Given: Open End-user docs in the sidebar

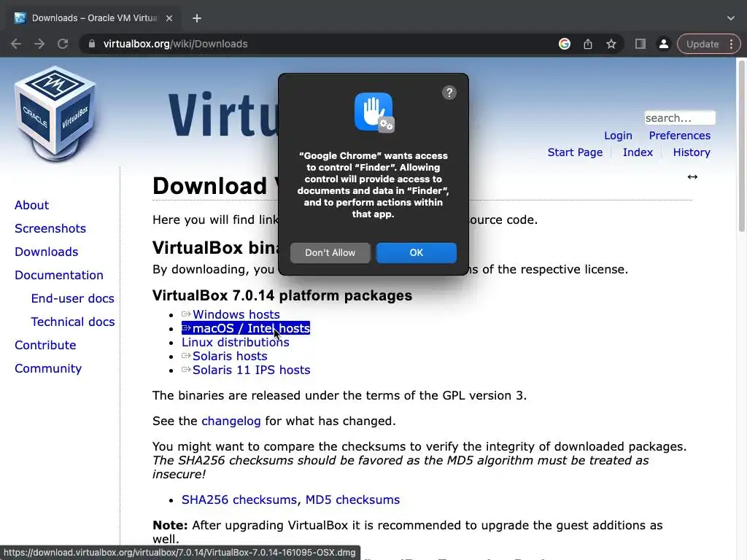Looking at the screenshot, I should click(x=72, y=298).
